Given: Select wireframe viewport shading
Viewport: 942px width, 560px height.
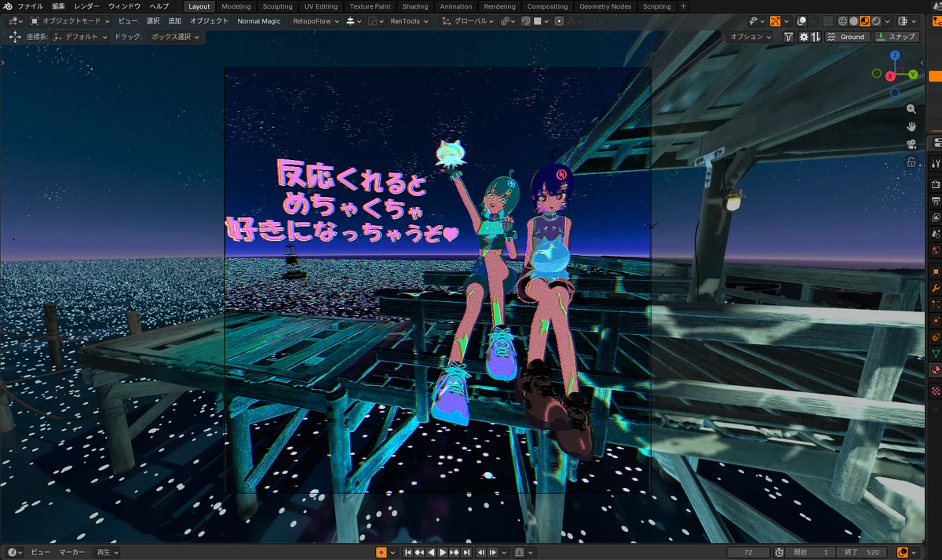Looking at the screenshot, I should coord(842,21).
